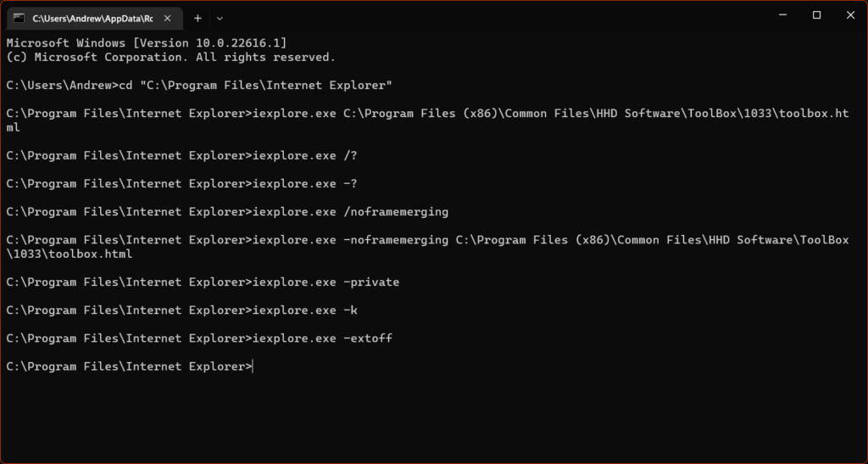Screen dimensions: 868x464
Task: Click the Microsoft Windows version text line
Action: pyautogui.click(x=147, y=43)
